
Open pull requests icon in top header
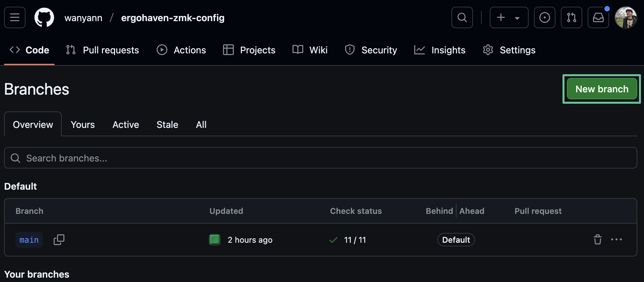(x=571, y=17)
